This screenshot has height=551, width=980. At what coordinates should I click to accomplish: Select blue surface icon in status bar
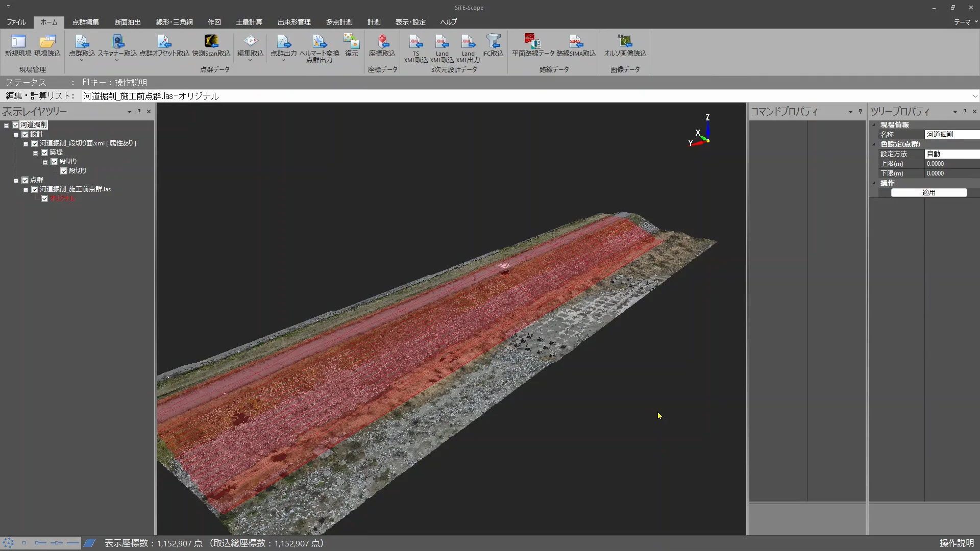(89, 543)
